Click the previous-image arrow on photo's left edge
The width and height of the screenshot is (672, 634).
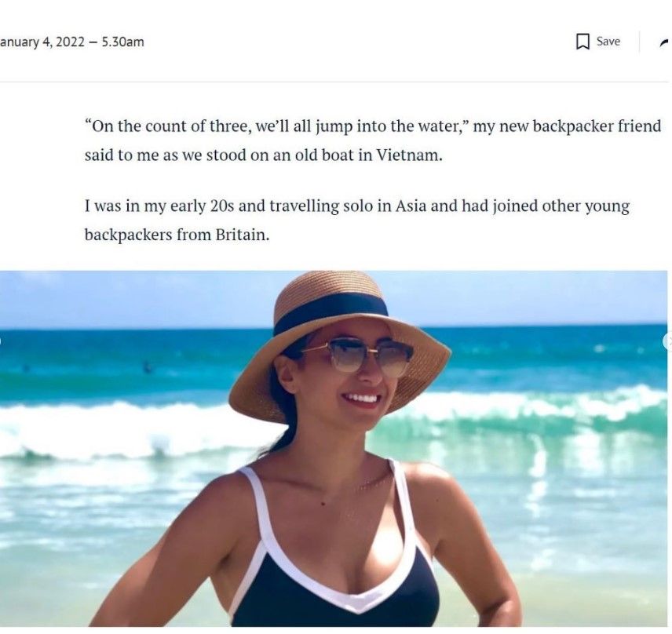tap(2, 341)
